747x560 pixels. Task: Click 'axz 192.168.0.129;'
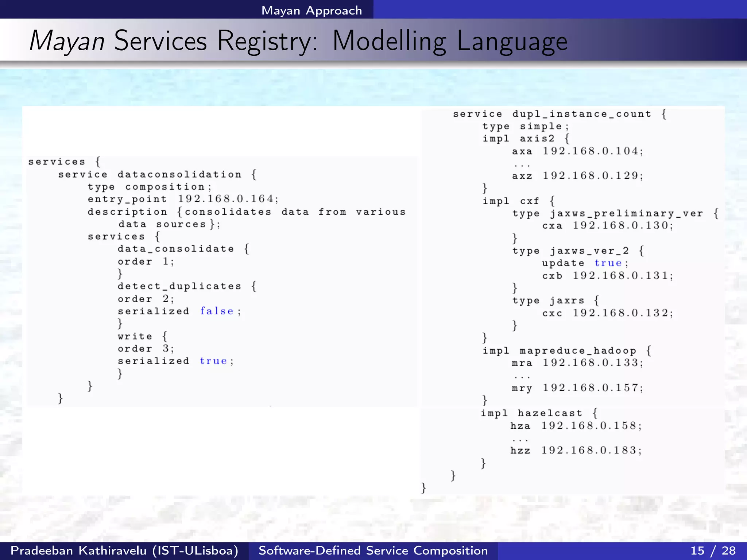click(578, 176)
